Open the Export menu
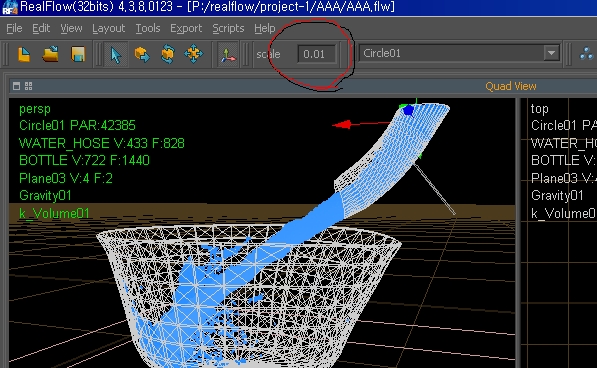597x368 pixels. [186, 28]
